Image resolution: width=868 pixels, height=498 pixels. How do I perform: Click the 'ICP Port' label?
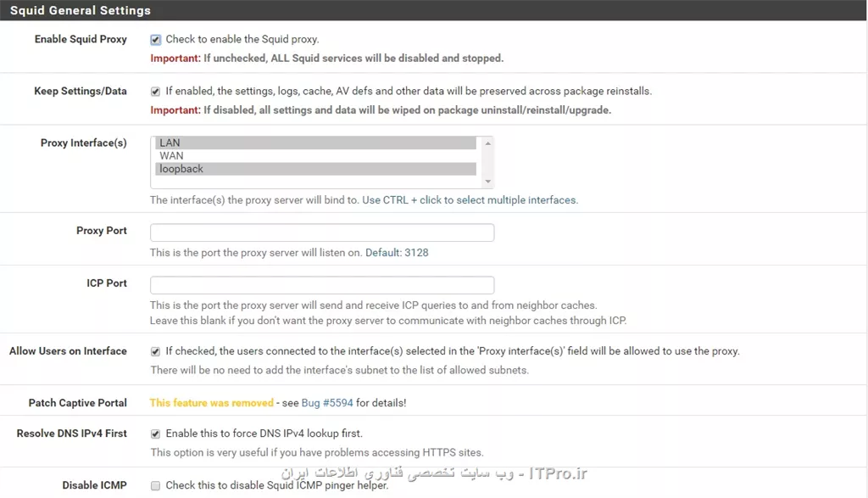tap(107, 283)
